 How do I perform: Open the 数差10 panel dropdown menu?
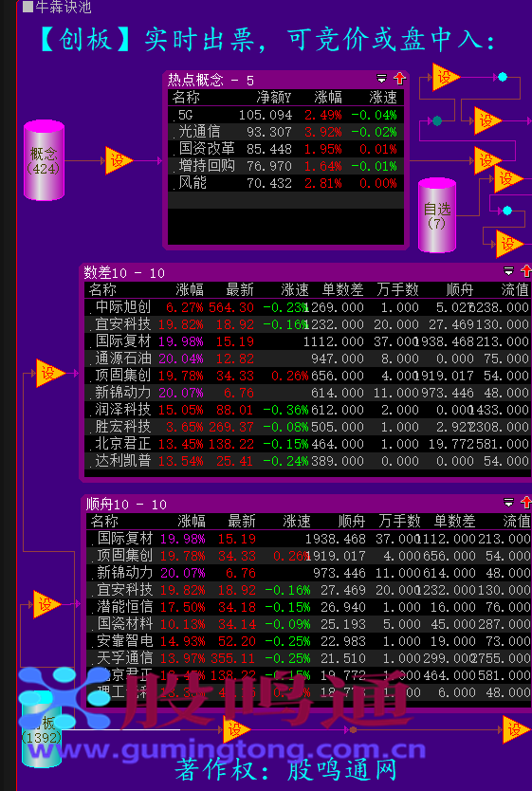(509, 271)
